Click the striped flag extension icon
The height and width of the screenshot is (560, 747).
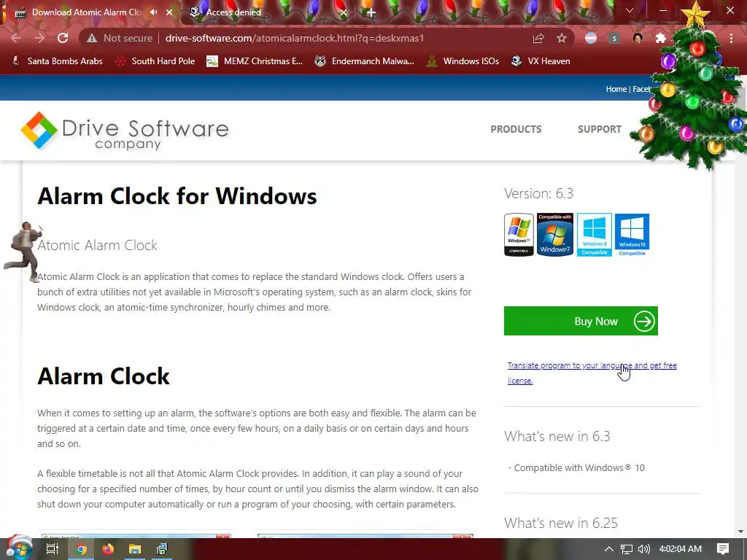coord(591,38)
